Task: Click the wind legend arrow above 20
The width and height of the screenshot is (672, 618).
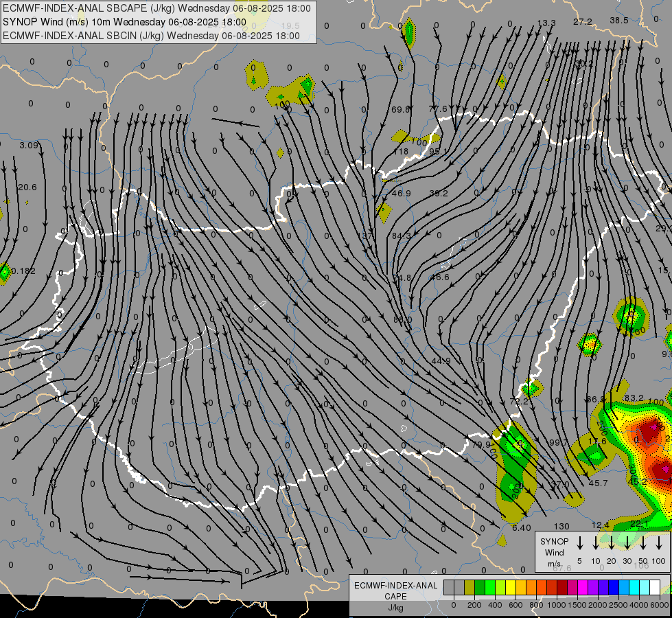Action: [611, 543]
